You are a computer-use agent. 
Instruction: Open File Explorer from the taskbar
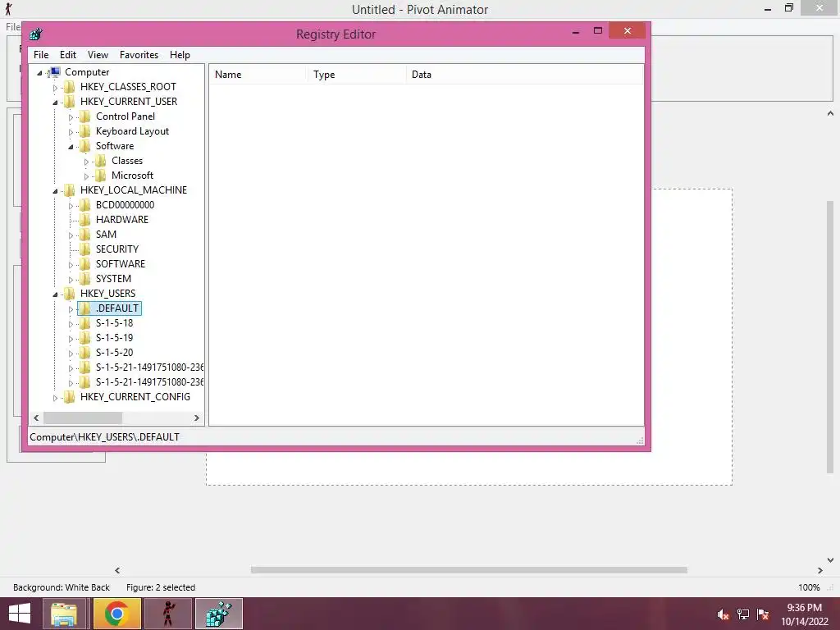(64, 614)
